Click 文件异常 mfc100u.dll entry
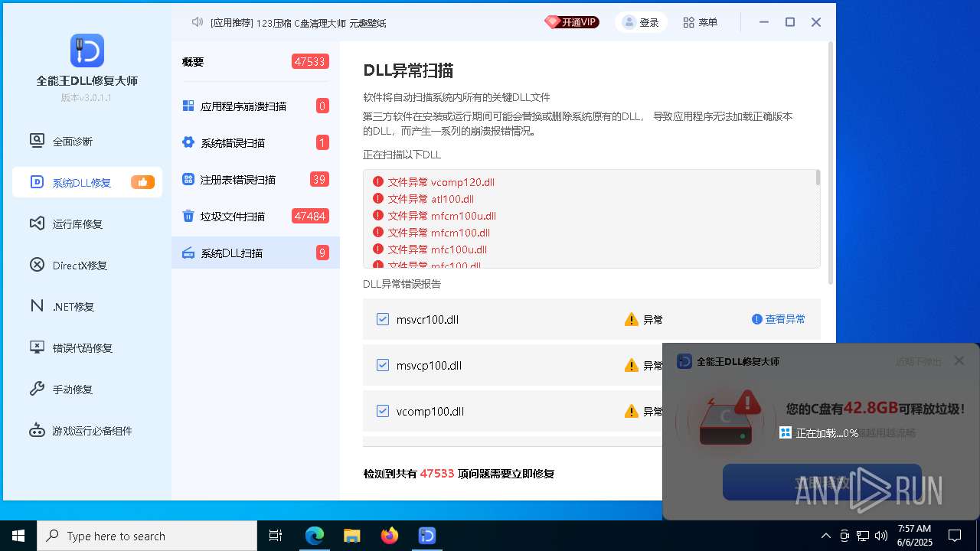The height and width of the screenshot is (551, 980). point(430,249)
